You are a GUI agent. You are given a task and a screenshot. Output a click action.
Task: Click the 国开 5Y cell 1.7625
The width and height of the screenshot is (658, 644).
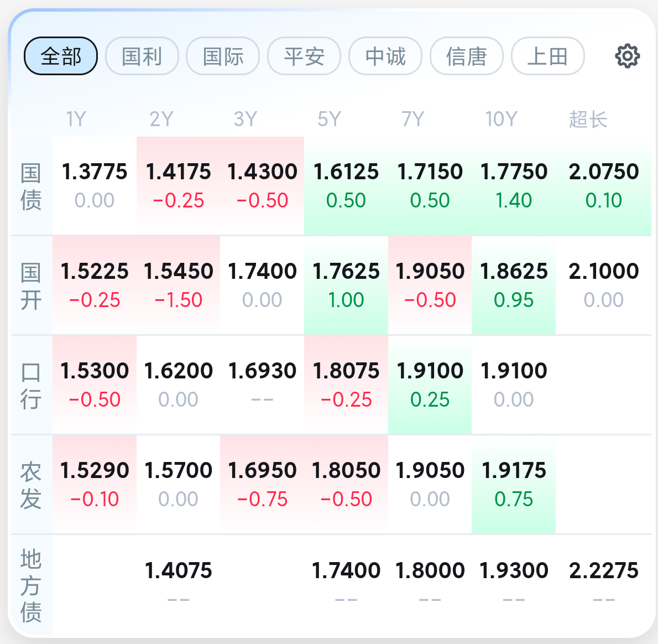point(346,285)
